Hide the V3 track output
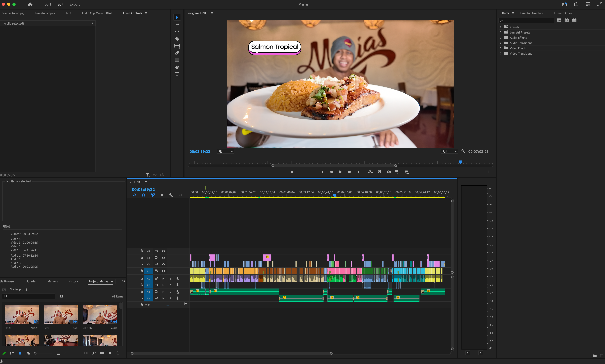605x364 pixels. 163,257
